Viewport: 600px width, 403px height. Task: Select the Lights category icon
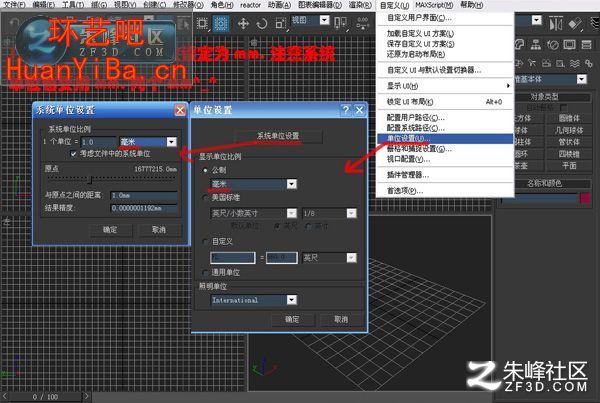[532, 63]
